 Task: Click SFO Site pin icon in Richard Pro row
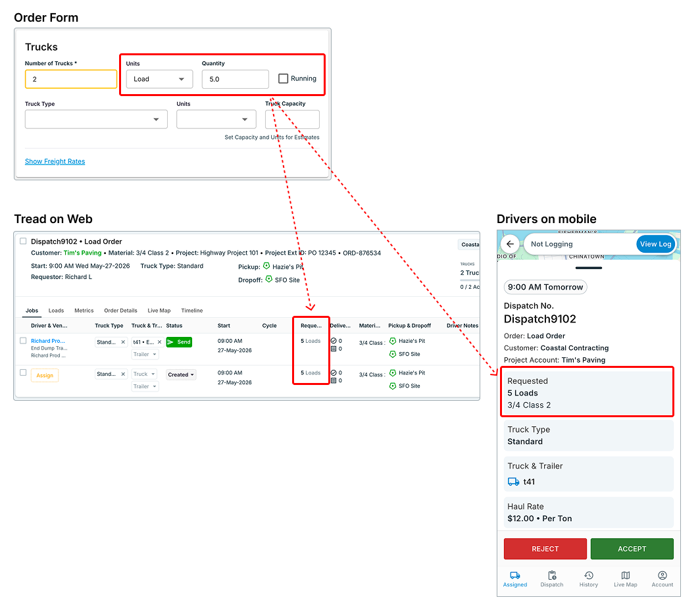392,354
